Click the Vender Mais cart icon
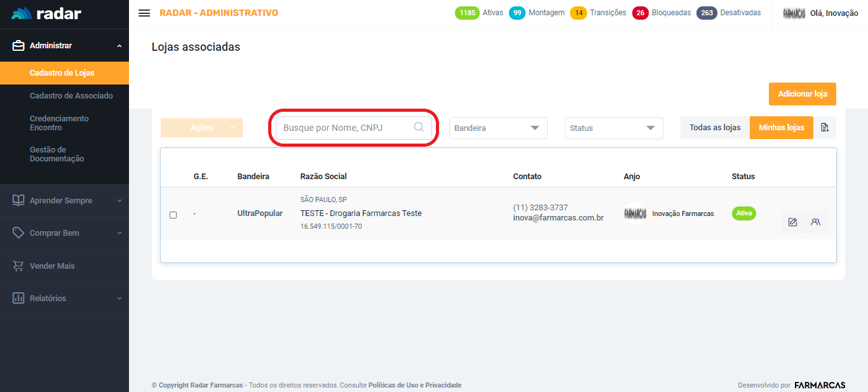This screenshot has width=868, height=392. coord(18,266)
